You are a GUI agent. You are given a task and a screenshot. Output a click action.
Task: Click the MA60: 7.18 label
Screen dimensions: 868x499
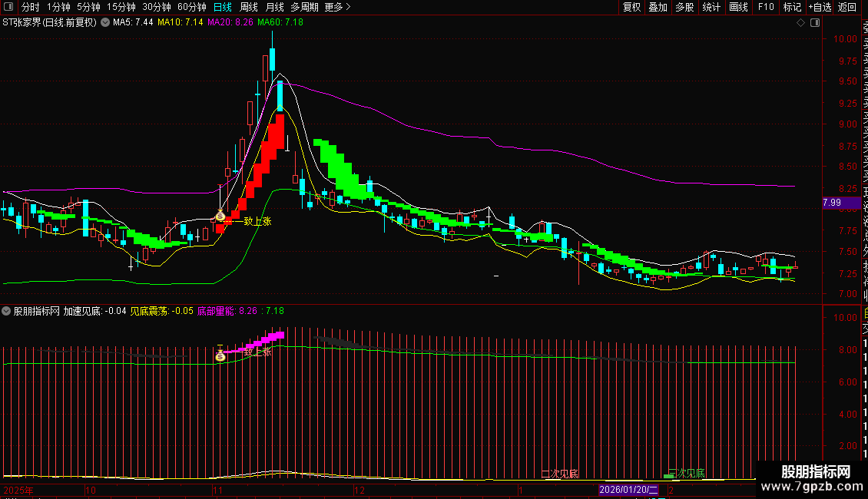280,23
